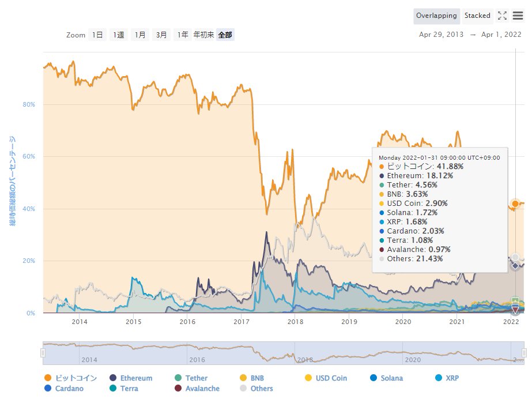Select the ビットコイン orange legend dot
Screen dimensions: 532x399
47,378
